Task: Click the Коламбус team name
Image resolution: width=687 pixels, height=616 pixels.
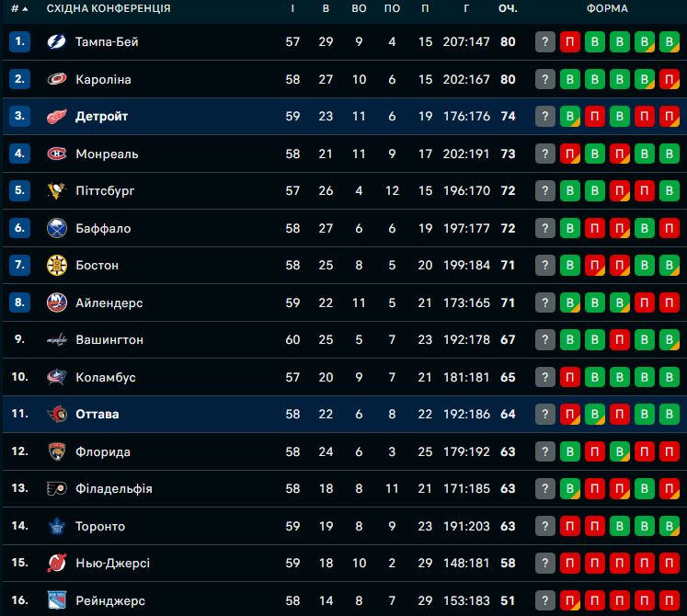Action: 106,377
